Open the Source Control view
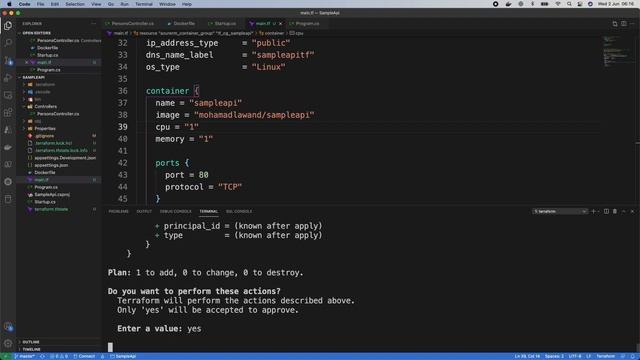640x360 pixels. click(x=8, y=60)
